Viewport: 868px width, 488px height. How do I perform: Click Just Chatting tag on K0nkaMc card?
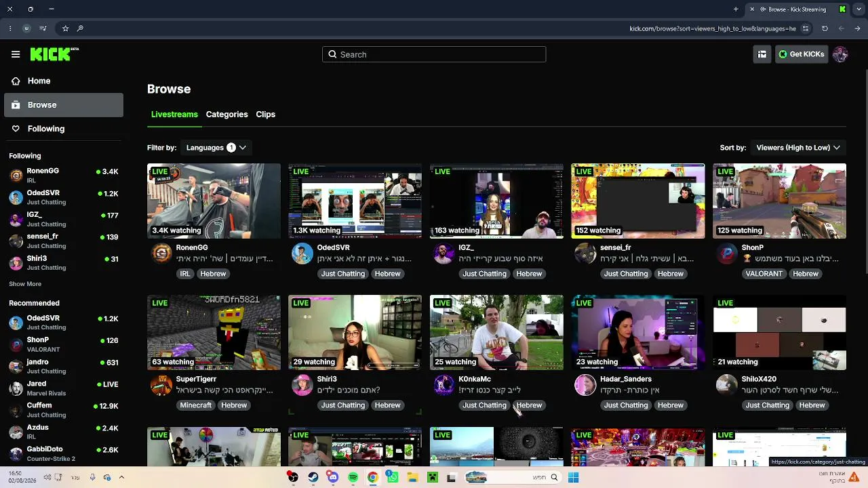(484, 405)
